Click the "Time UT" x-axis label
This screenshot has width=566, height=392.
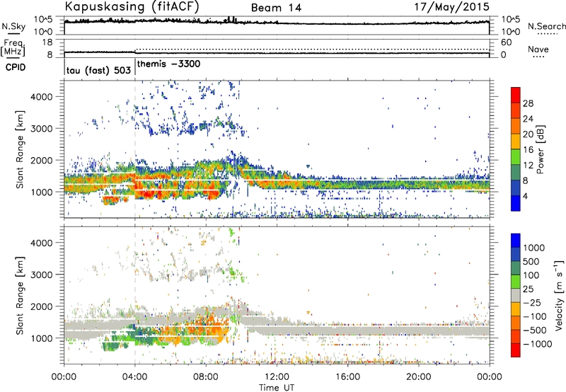point(277,387)
